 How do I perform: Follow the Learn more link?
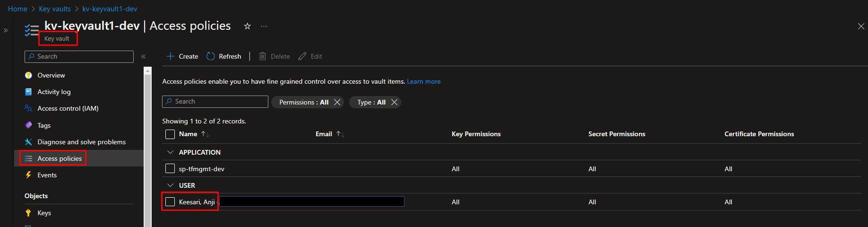tap(423, 81)
